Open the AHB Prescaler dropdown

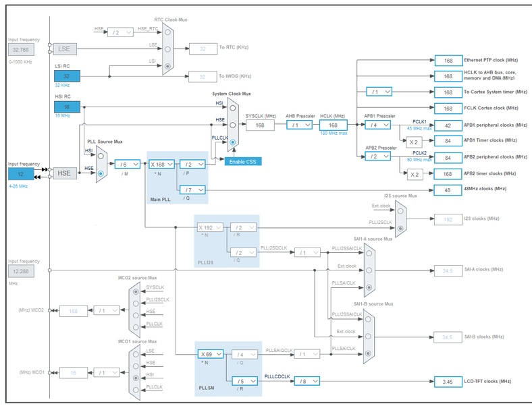(x=299, y=125)
